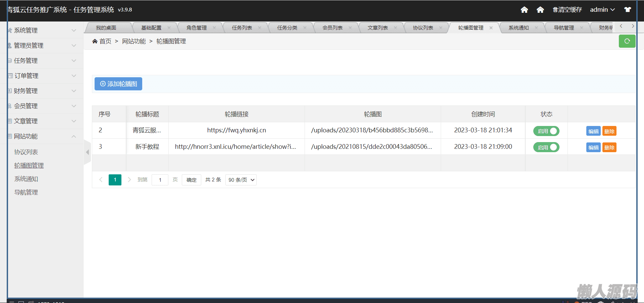Collapse the sidebar with the left arrow handle
The width and height of the screenshot is (644, 303).
click(x=87, y=152)
